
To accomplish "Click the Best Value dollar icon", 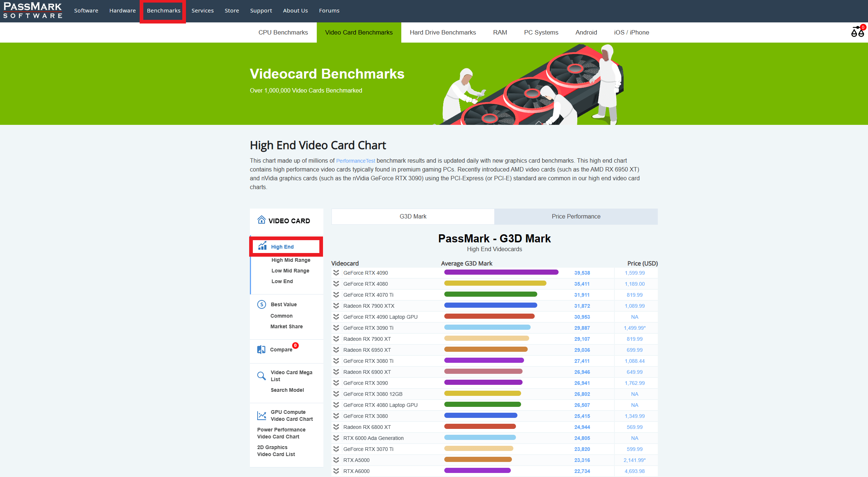I will coord(261,304).
